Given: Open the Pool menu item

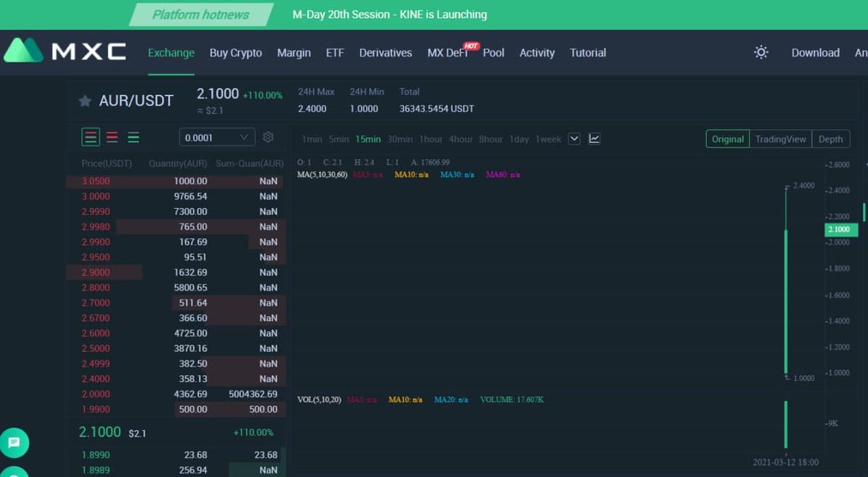Looking at the screenshot, I should pos(493,53).
